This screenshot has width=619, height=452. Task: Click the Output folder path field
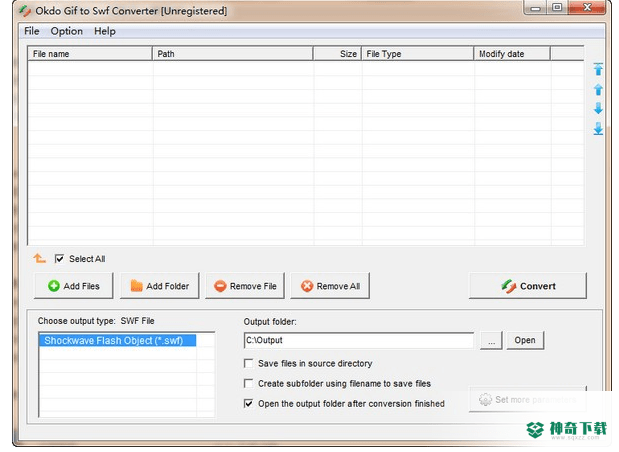tap(359, 340)
